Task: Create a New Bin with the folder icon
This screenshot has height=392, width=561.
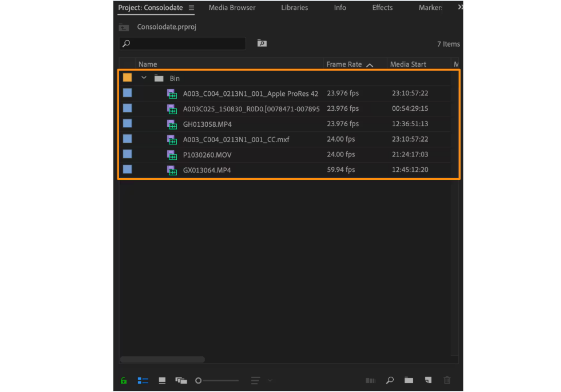Action: click(409, 380)
